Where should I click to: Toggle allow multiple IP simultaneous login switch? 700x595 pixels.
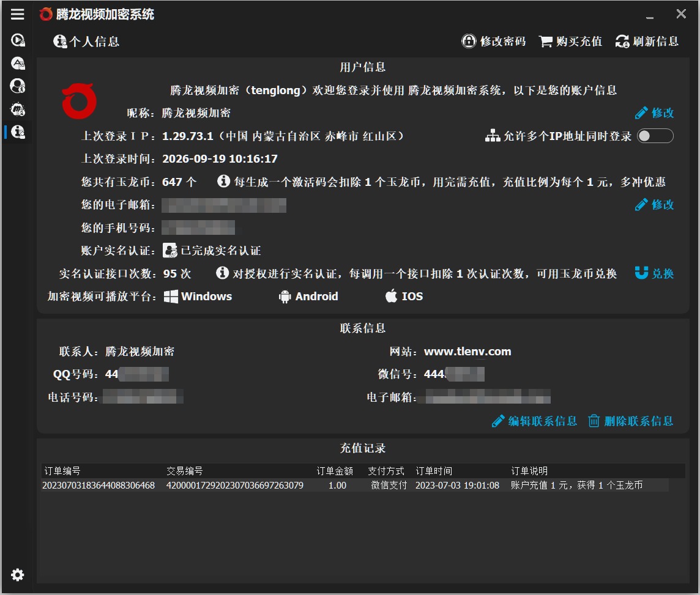[x=655, y=136]
